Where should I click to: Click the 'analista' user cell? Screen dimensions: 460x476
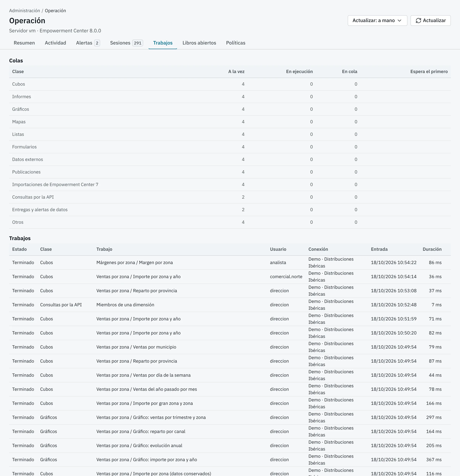(278, 263)
